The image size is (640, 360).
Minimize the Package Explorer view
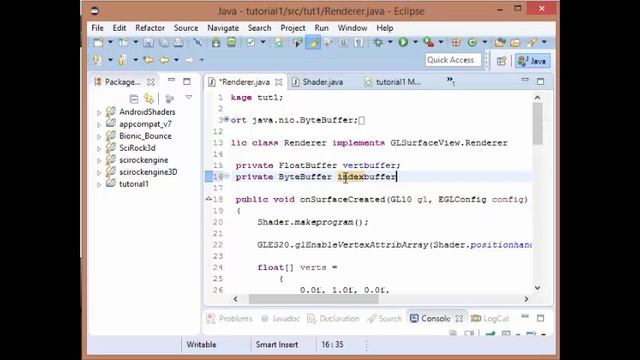(x=171, y=80)
